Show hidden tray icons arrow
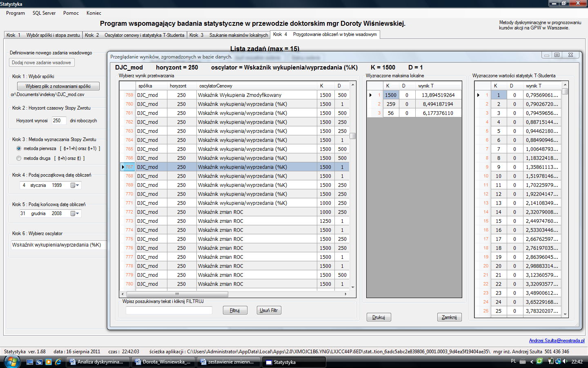The height and width of the screenshot is (368, 588). click(532, 361)
